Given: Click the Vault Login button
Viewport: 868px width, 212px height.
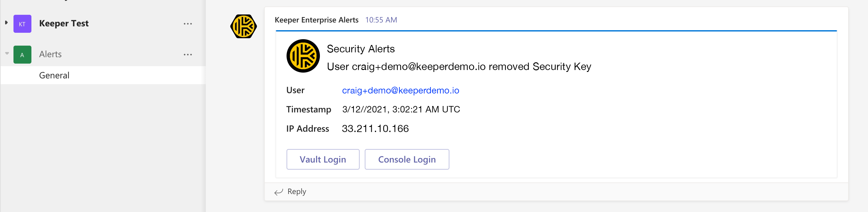Looking at the screenshot, I should pyautogui.click(x=323, y=159).
